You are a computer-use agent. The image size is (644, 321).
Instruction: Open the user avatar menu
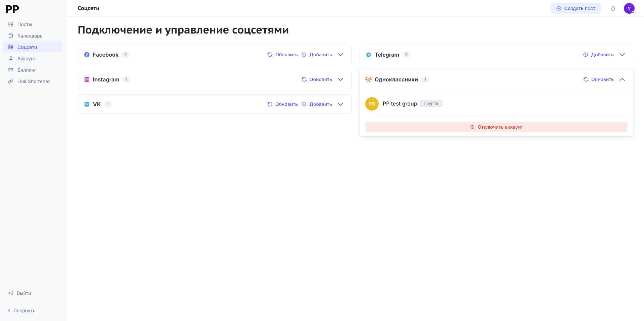pyautogui.click(x=629, y=8)
